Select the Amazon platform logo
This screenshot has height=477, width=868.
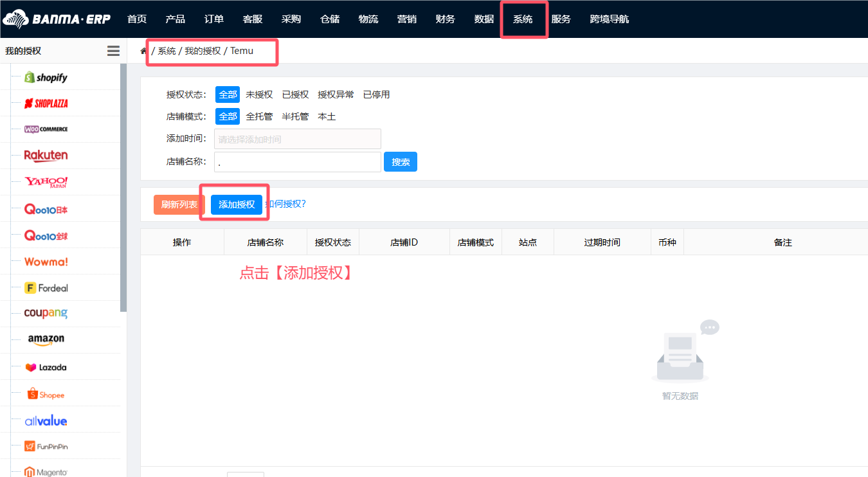point(46,339)
